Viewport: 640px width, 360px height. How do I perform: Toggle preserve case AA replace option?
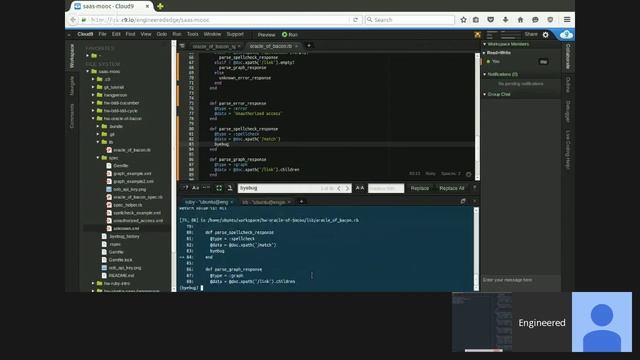click(360, 188)
